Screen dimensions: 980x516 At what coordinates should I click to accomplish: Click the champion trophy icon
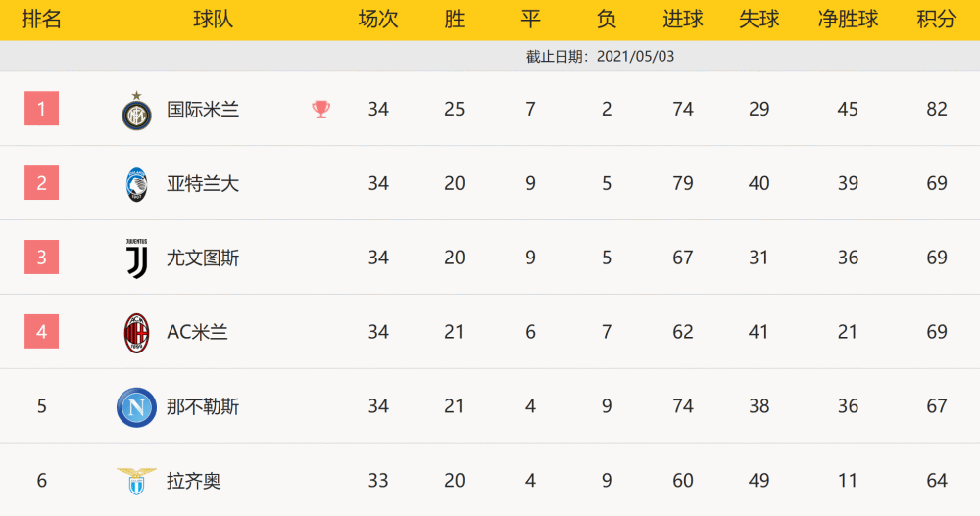point(320,110)
